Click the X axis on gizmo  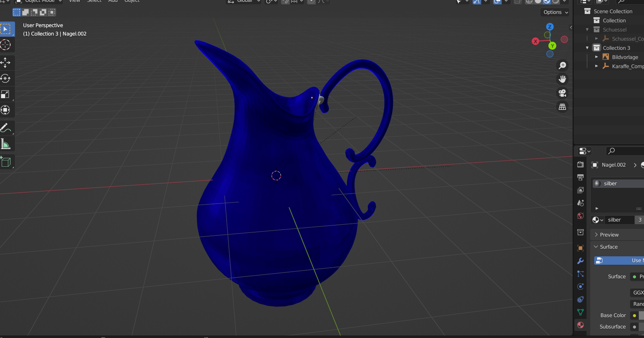(x=535, y=41)
